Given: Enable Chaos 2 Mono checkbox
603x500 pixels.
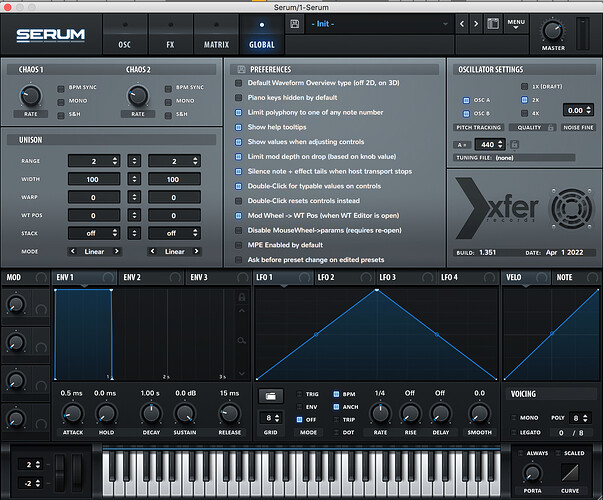Looking at the screenshot, I should click(168, 102).
